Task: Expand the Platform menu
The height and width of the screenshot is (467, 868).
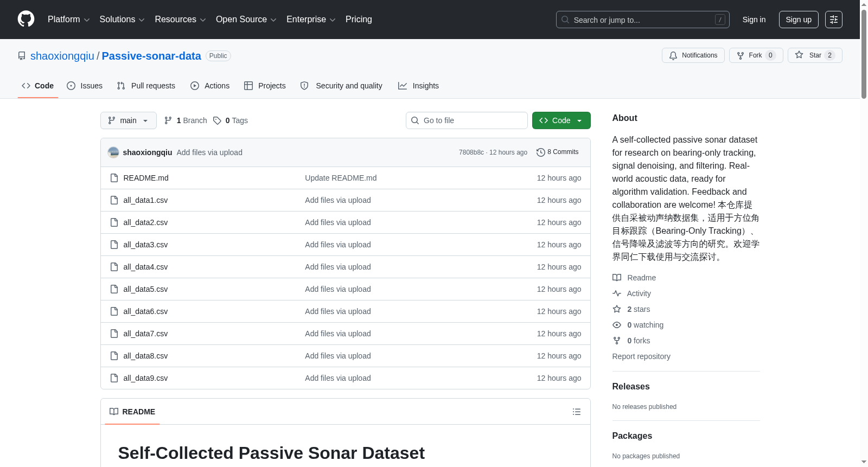Action: click(x=68, y=20)
